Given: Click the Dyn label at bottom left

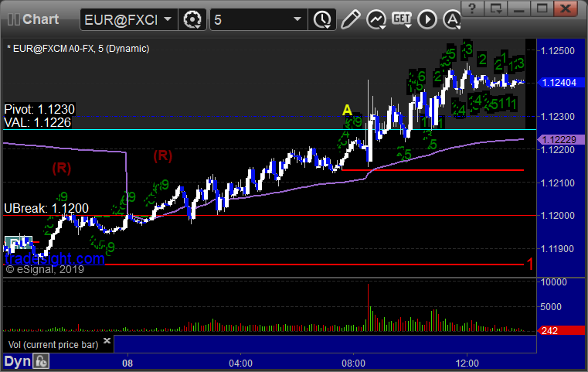Looking at the screenshot, I should 18,361.
